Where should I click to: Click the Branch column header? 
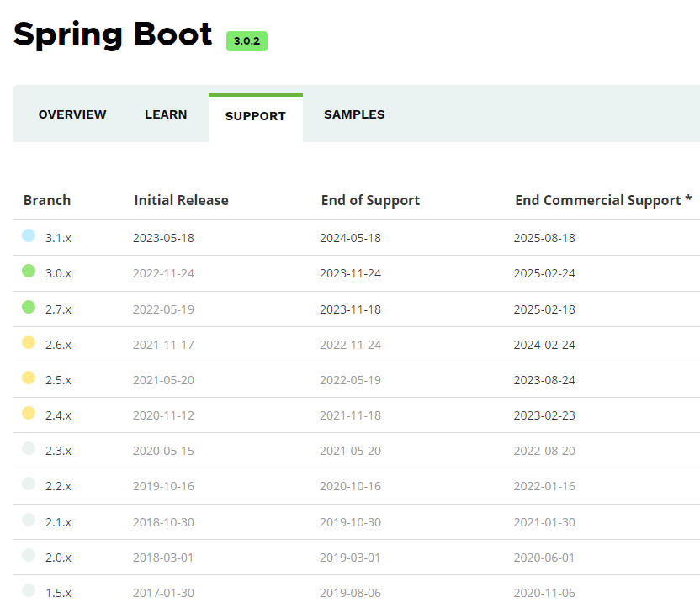47,200
